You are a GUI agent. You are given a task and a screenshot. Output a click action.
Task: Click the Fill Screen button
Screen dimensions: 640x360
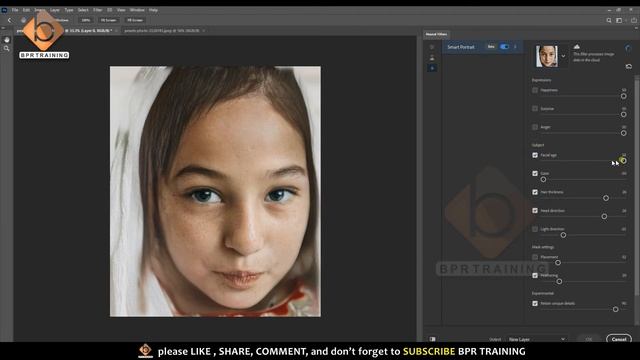135,20
